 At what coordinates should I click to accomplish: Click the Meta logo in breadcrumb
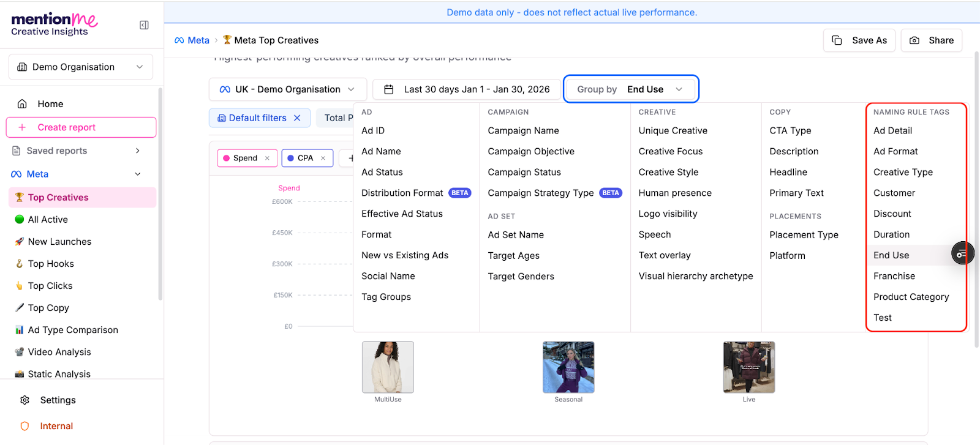coord(179,40)
